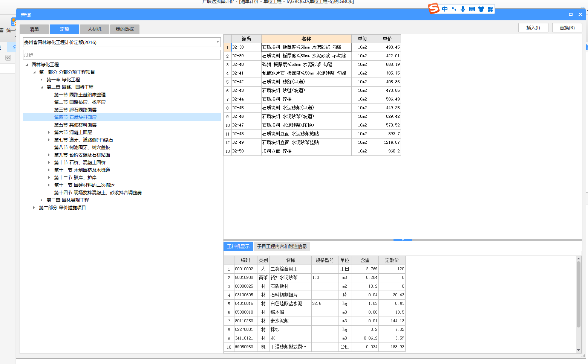The width and height of the screenshot is (588, 364).
Task: Collapse 园林绿化工程 root node
Action: click(27, 65)
